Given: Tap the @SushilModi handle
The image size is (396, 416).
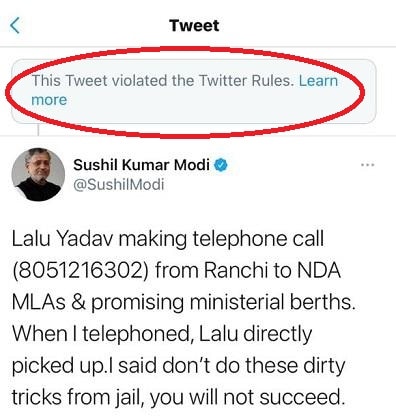Looking at the screenshot, I should pyautogui.click(x=119, y=184).
